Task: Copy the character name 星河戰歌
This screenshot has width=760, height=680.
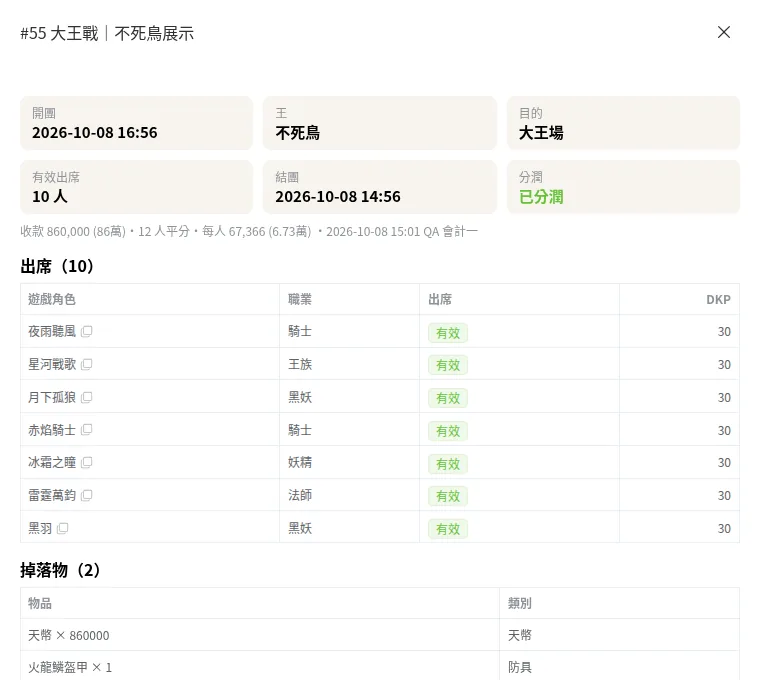Action: [87, 364]
